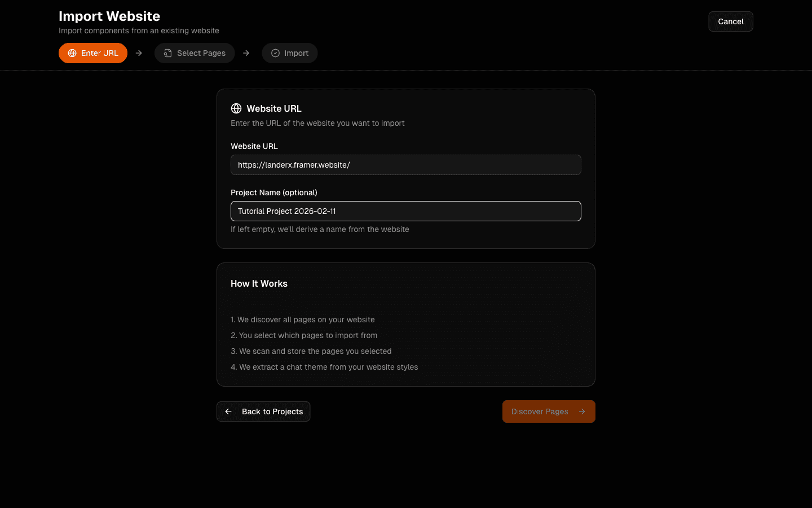Click the back arrow inside Back to Projects
The width and height of the screenshot is (812, 508).
pos(228,411)
